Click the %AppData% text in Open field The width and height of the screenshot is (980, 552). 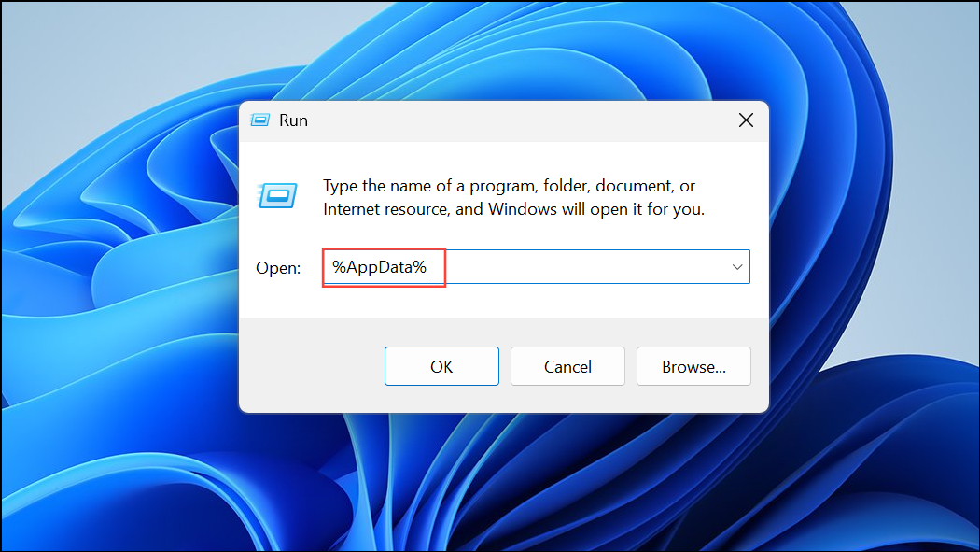click(379, 267)
